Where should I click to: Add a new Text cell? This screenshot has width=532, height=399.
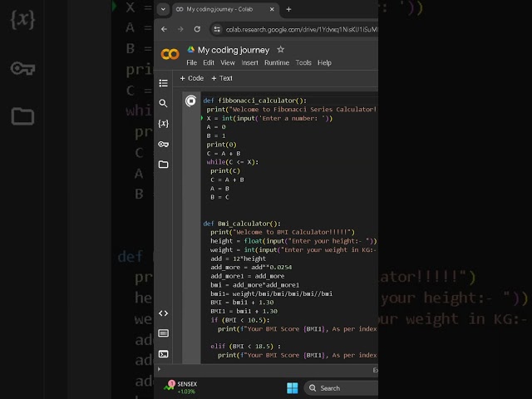pos(222,78)
